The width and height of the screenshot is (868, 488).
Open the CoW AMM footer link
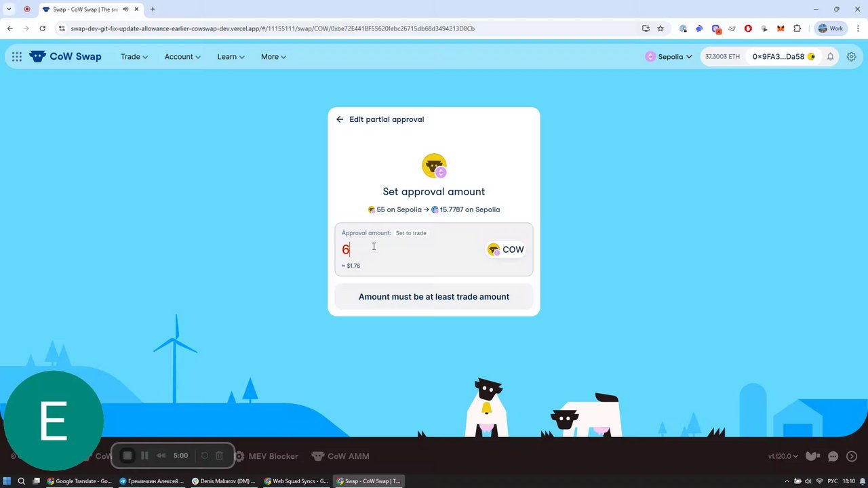point(340,456)
